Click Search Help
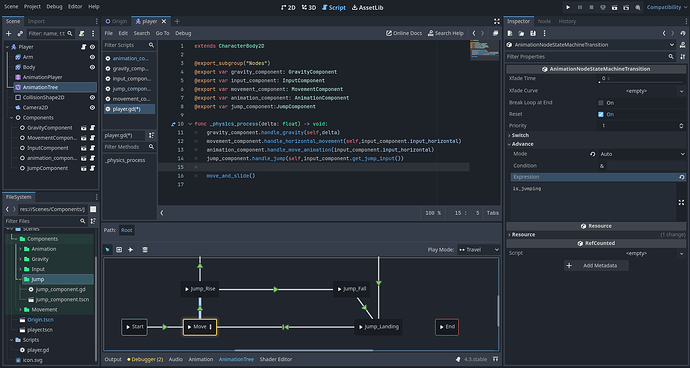Viewport: 690px width, 368px height. coord(446,33)
